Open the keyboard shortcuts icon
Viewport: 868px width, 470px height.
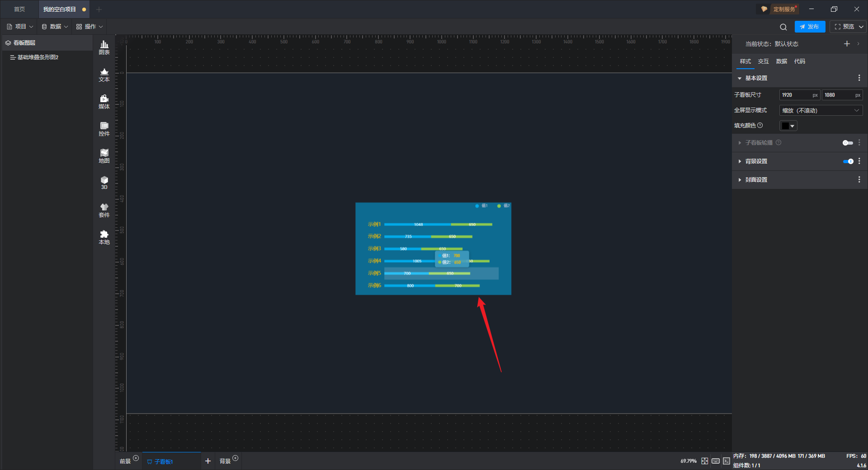tap(716, 461)
